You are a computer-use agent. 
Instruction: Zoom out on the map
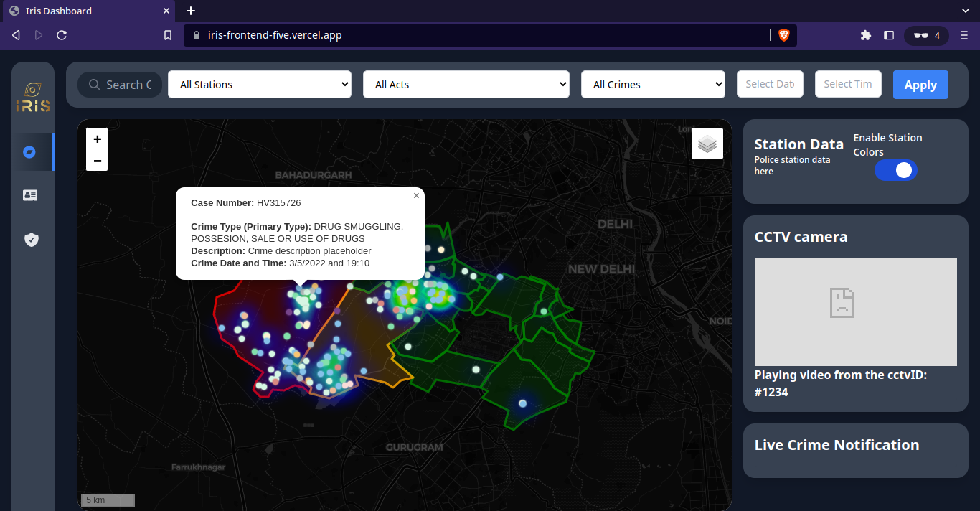click(x=97, y=160)
